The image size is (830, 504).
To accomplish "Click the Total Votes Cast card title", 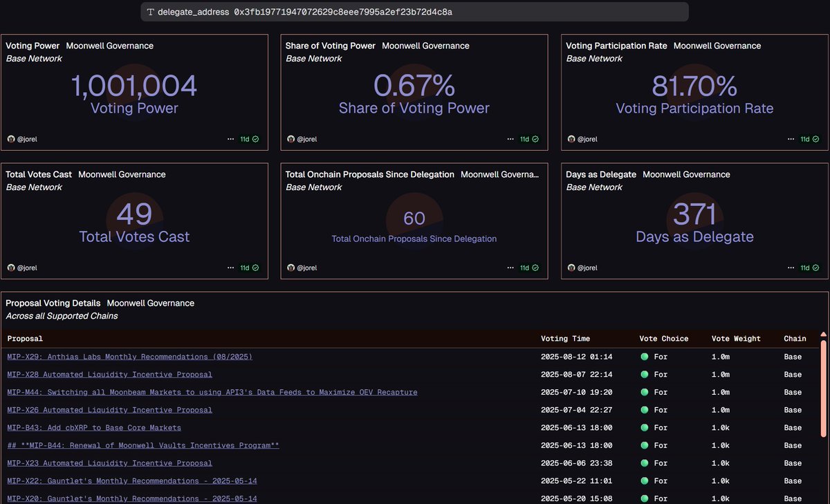I will (39, 174).
